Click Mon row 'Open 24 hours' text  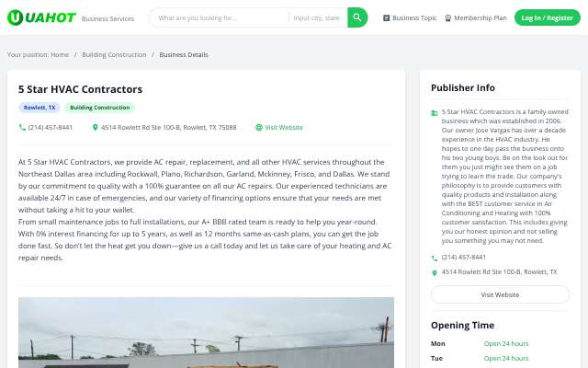[506, 343]
